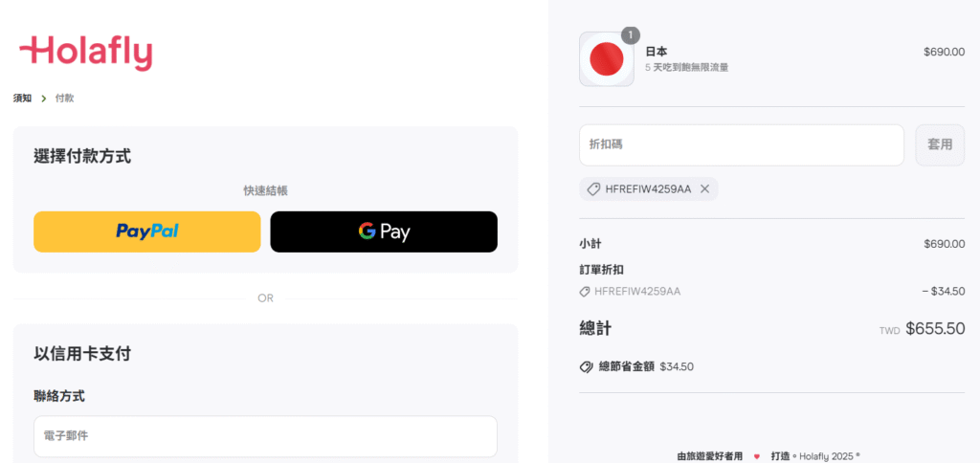Click the quantity badge on product image
The image size is (980, 463).
pos(631,35)
